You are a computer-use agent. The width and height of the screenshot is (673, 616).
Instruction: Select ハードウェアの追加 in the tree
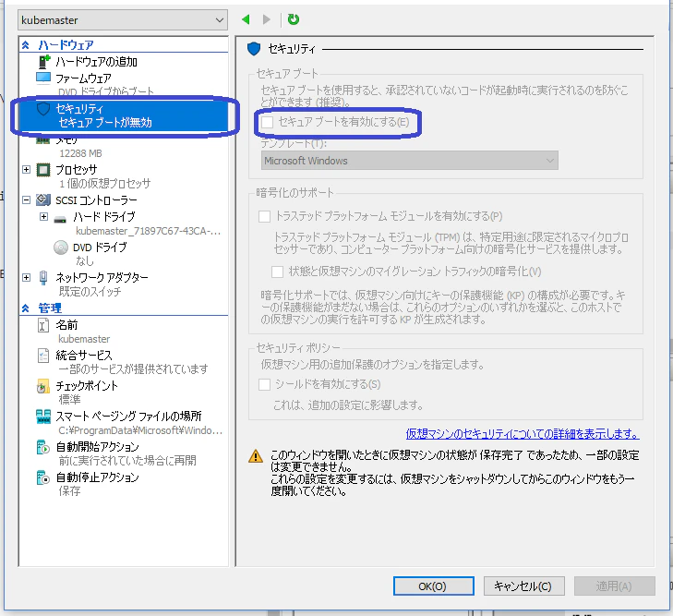pos(96,62)
